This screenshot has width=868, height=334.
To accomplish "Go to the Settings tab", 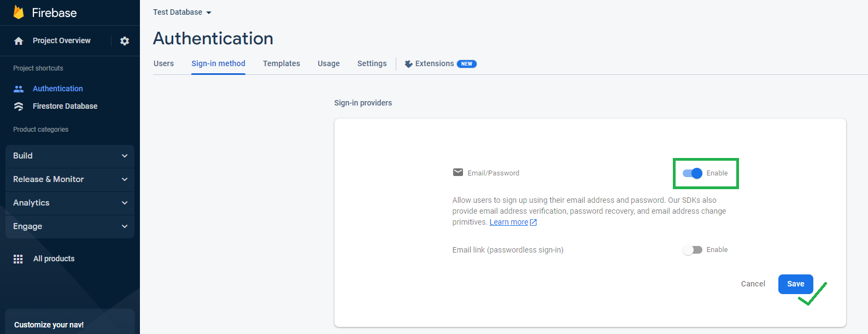I will coord(372,63).
